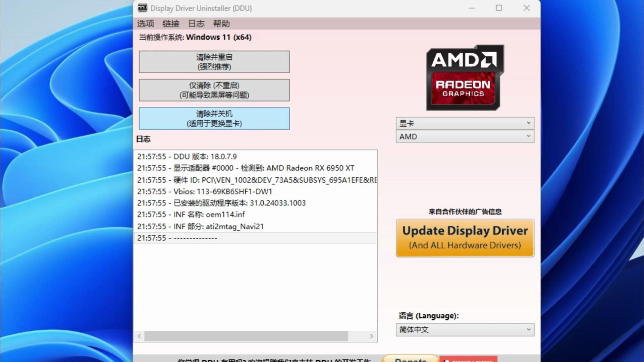Open the 帮助 menu

point(221,23)
